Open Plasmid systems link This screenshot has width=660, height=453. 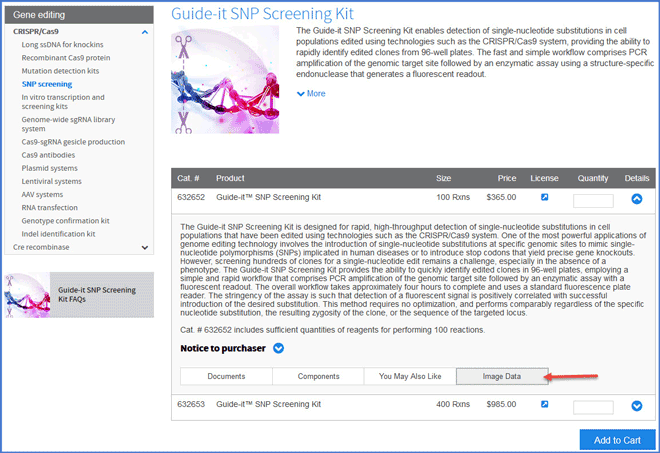point(49,168)
